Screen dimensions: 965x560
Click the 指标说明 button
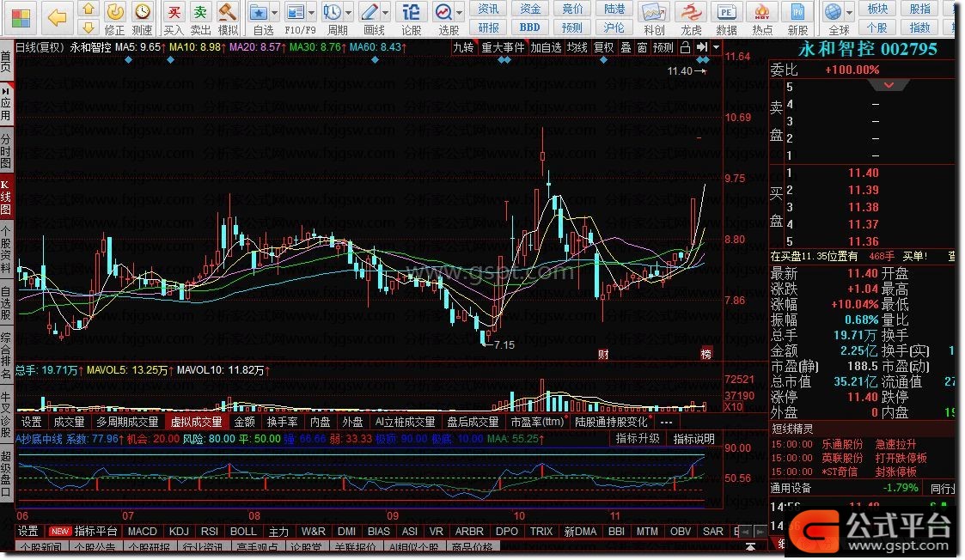693,439
